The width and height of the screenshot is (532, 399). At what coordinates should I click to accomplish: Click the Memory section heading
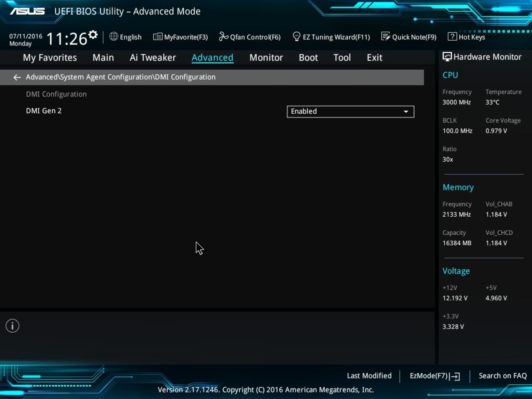458,188
